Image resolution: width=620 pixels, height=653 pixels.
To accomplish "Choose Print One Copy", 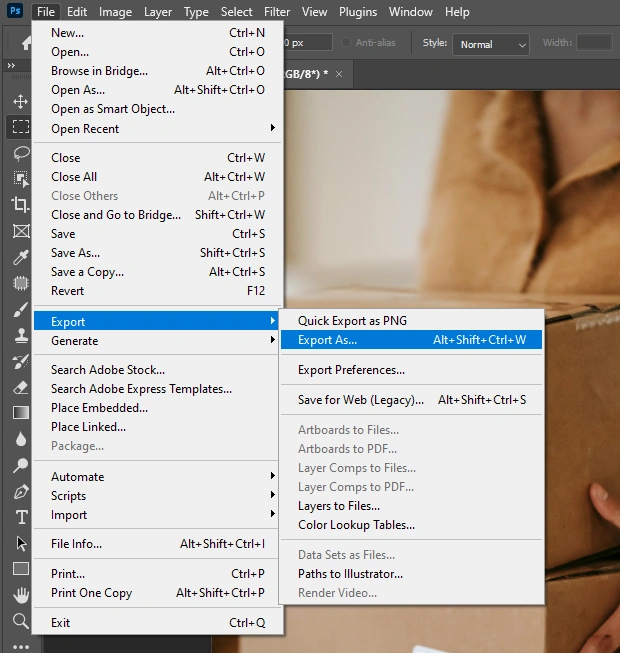I will point(156,593).
